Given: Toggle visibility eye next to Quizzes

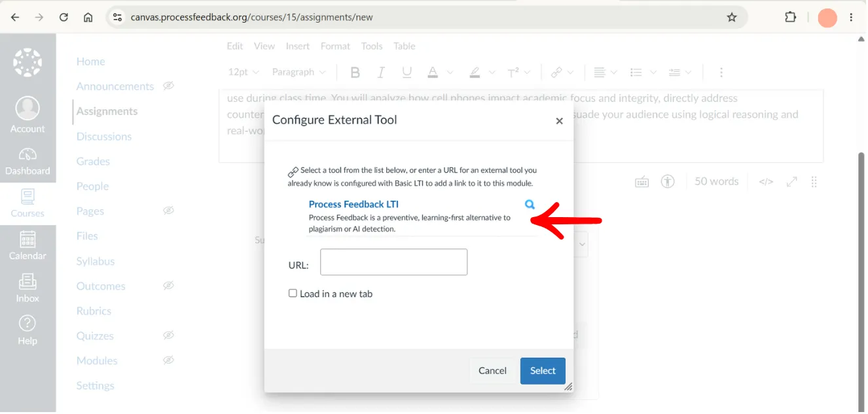Looking at the screenshot, I should tap(168, 336).
